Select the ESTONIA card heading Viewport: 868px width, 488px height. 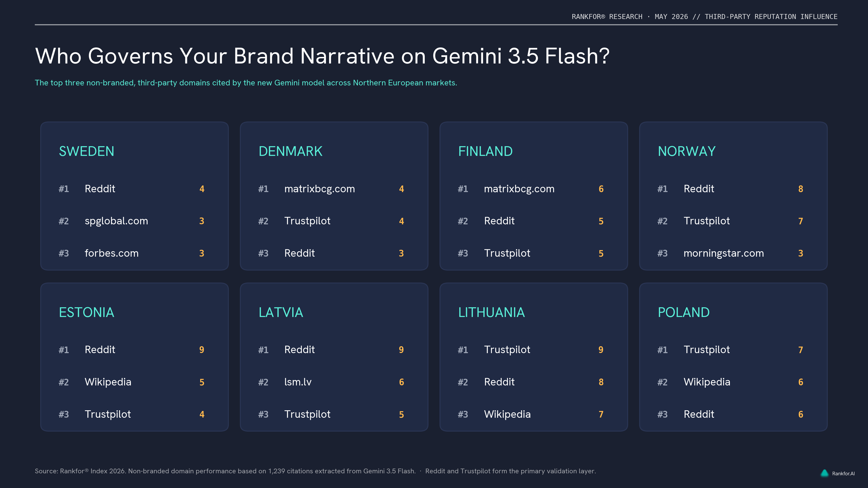pyautogui.click(x=87, y=312)
